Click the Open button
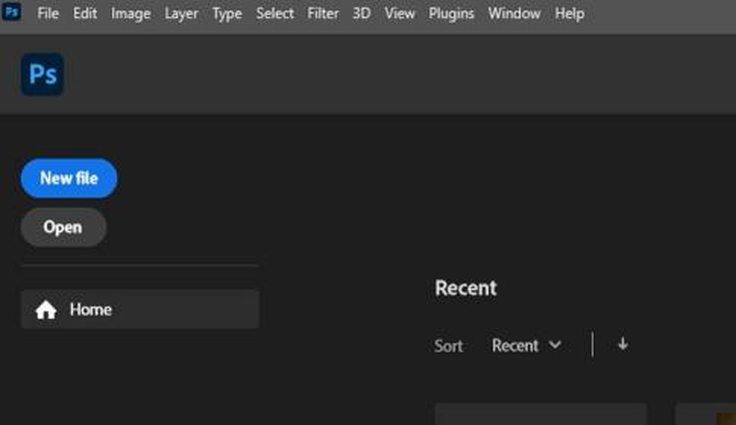Screen dimensions: 736x425 coord(63,227)
